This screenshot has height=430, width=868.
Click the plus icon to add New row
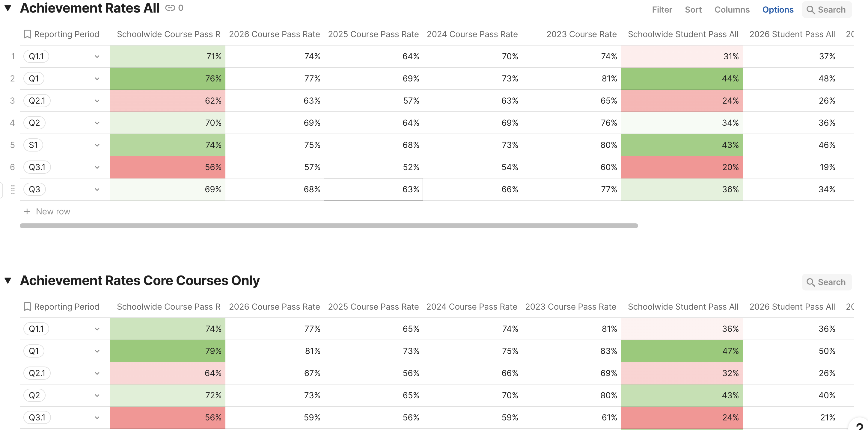[x=27, y=211]
